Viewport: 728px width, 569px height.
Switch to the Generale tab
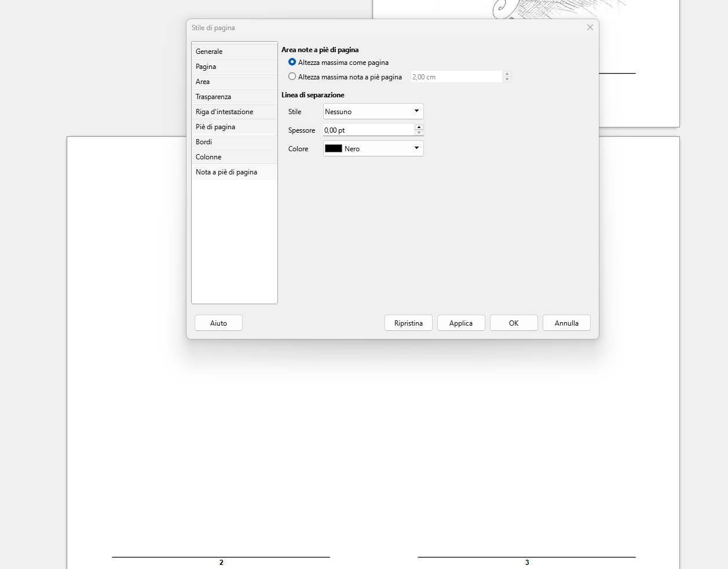[235, 51]
